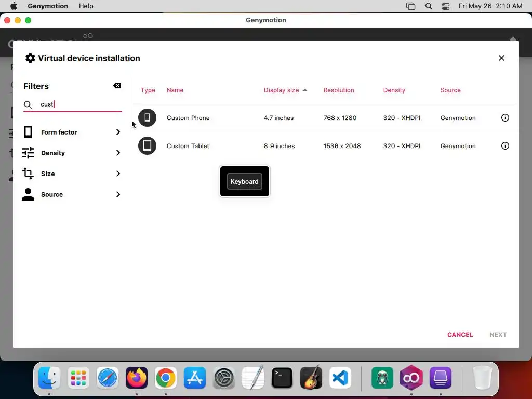Image resolution: width=532 pixels, height=399 pixels.
Task: Click the 1536 x 2048 resolution cell
Action: click(x=342, y=146)
